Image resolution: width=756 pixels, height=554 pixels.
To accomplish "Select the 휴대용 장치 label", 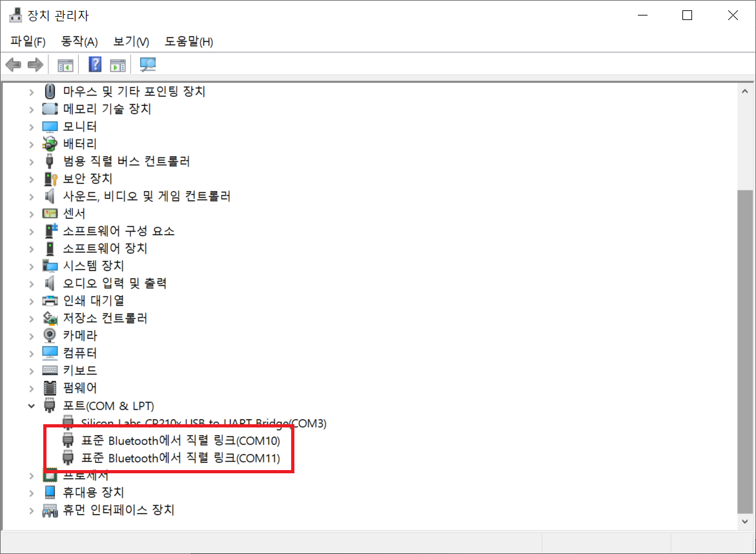I will point(94,492).
